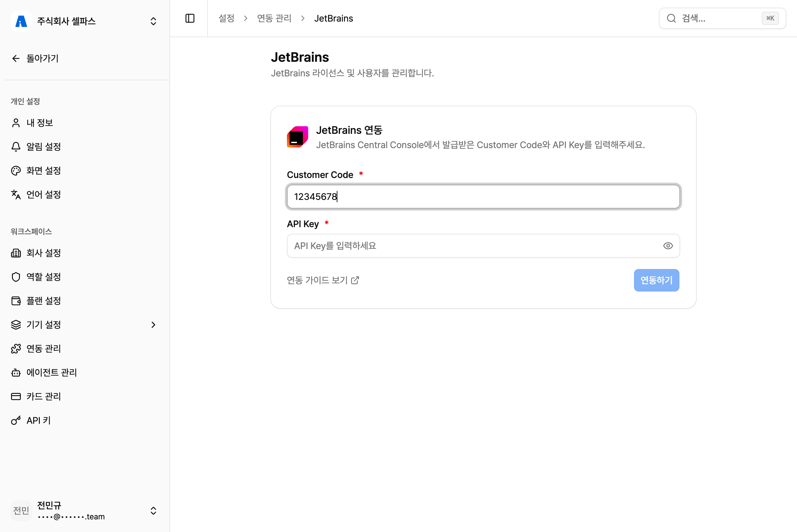Click the robot icon for 에이전트 관리
The width and height of the screenshot is (797, 532).
pyautogui.click(x=16, y=373)
